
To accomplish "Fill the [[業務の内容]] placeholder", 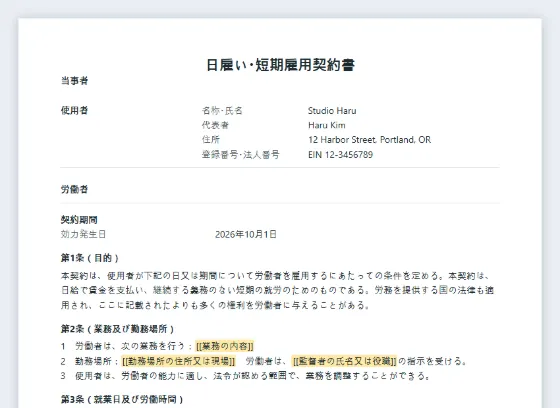I will [225, 346].
